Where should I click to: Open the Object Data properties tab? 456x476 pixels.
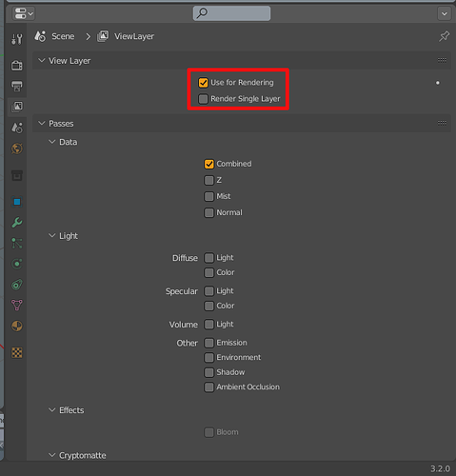pyautogui.click(x=17, y=306)
